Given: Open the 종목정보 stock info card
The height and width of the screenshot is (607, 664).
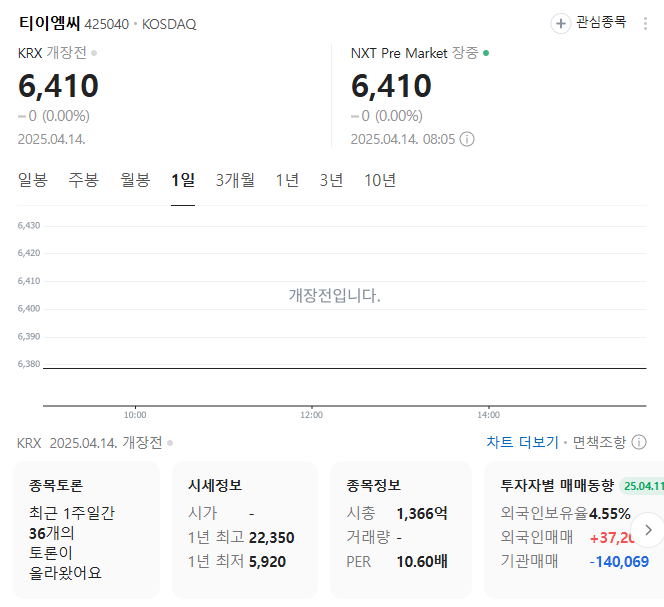Looking at the screenshot, I should (x=401, y=530).
